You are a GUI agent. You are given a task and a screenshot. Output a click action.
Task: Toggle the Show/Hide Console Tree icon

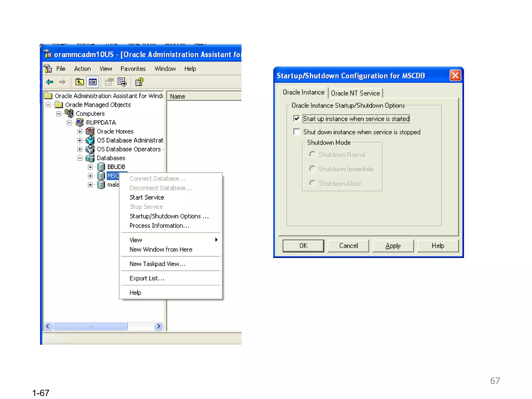click(x=93, y=82)
